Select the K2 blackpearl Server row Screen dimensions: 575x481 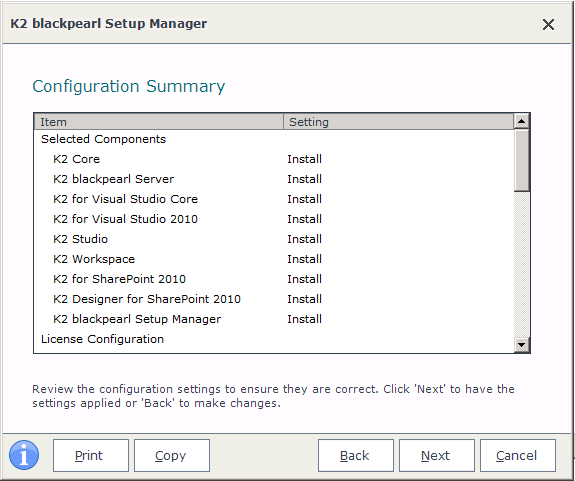click(x=274, y=179)
